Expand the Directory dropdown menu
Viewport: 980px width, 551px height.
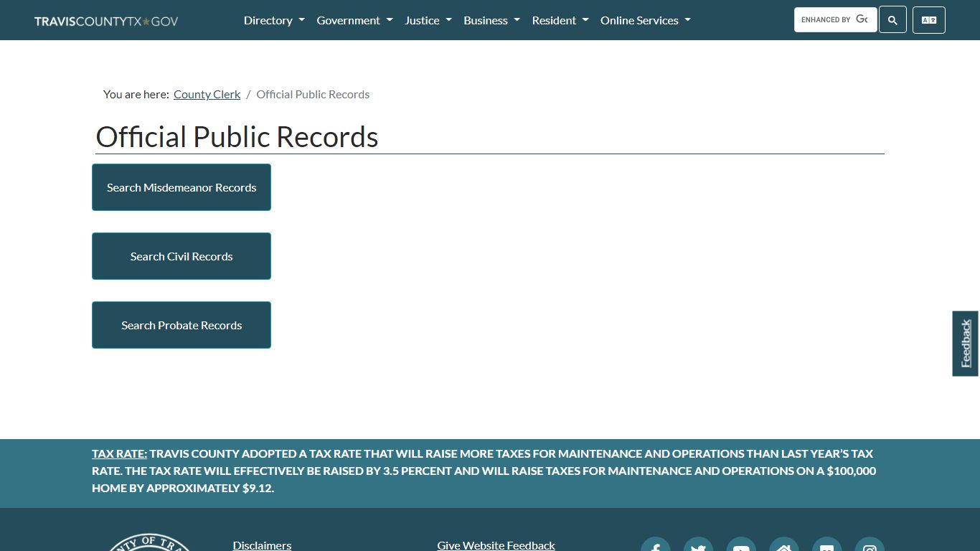coord(273,20)
